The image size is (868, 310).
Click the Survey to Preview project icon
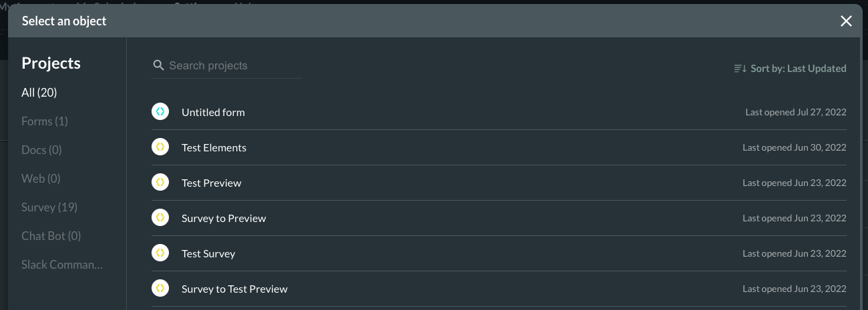pyautogui.click(x=160, y=218)
